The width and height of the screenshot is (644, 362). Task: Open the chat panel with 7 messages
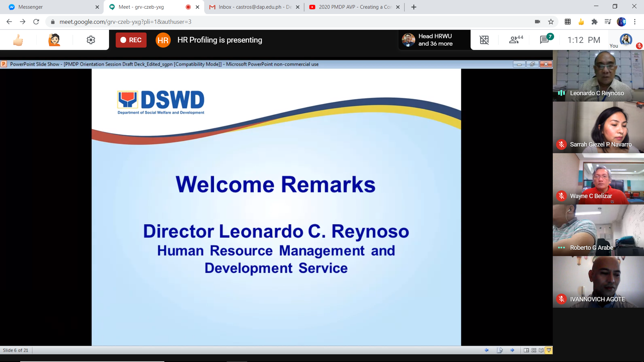[546, 40]
